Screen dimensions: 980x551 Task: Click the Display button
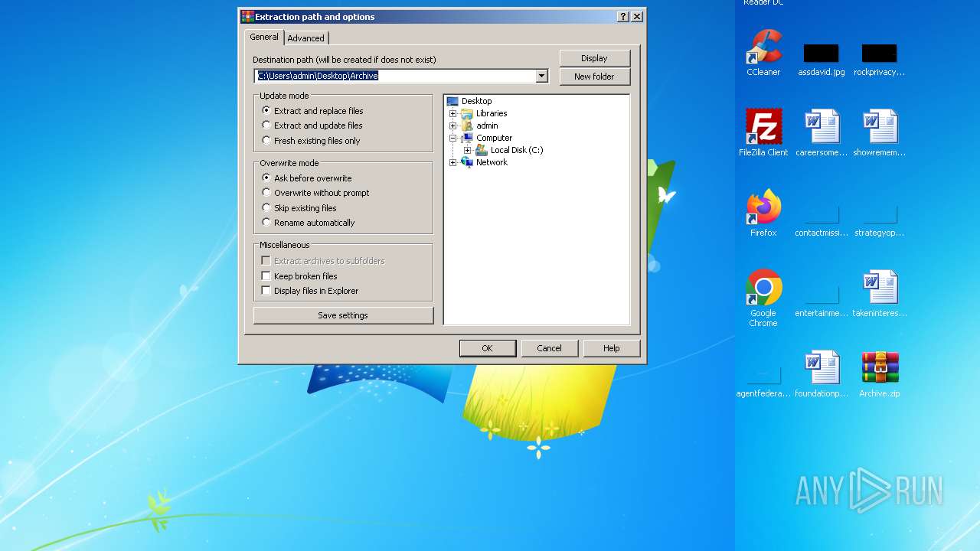coord(595,58)
